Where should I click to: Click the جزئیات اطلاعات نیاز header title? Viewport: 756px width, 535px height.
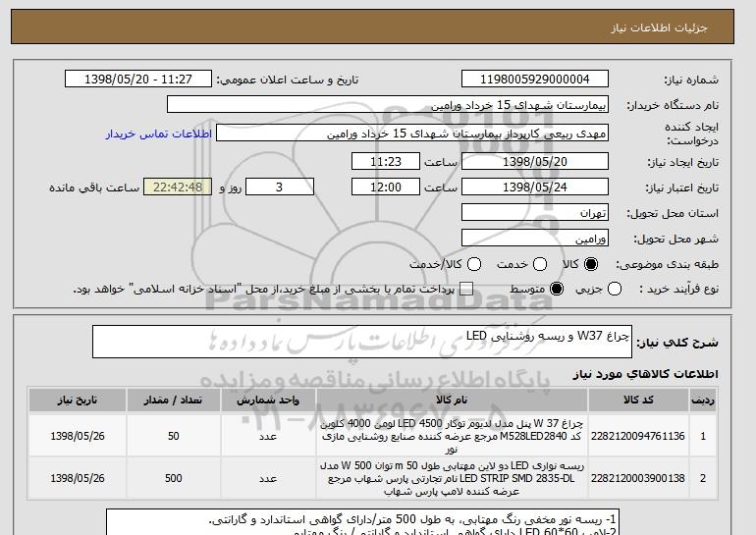659,27
